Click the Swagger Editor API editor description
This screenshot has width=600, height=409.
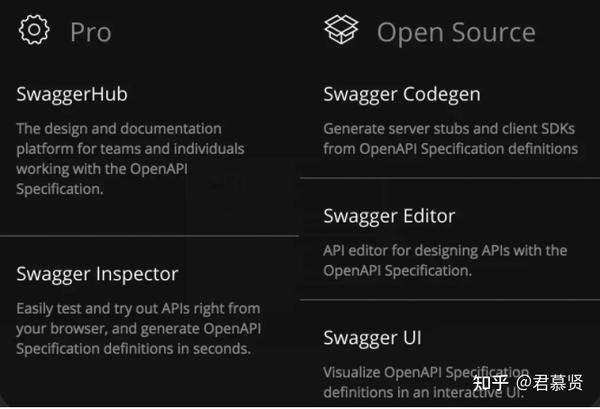click(x=445, y=259)
